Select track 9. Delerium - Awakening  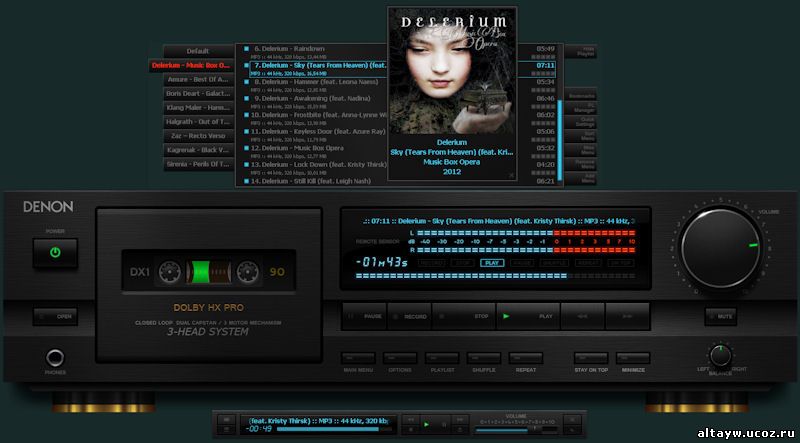315,102
